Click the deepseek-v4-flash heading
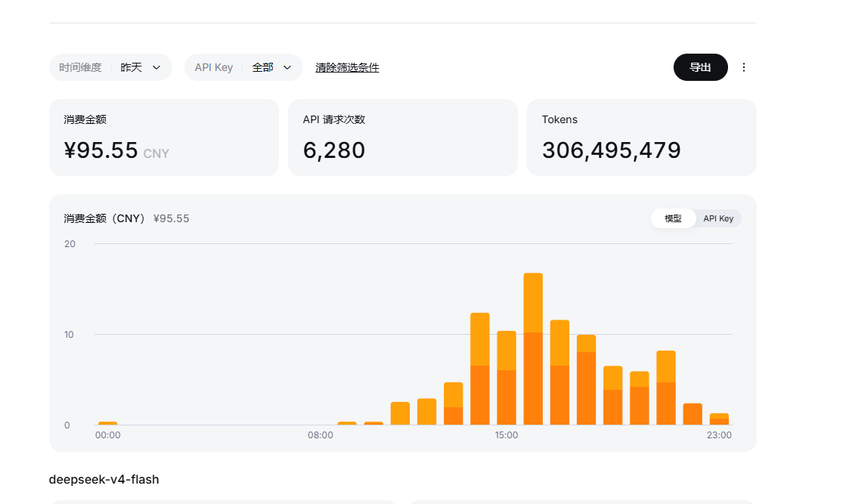Screen dimensions: 849x504 (104, 479)
